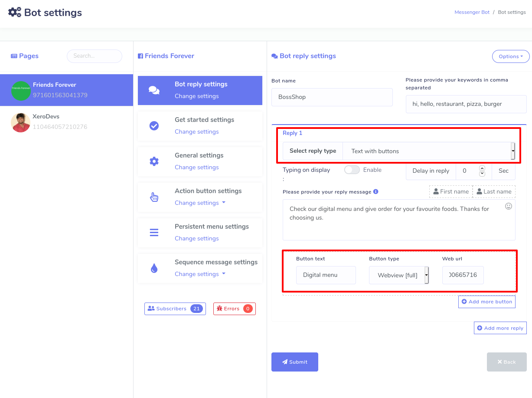The height and width of the screenshot is (398, 532).
Task: Click the hamburger icon for Persistent menu settings
Action: point(154,233)
